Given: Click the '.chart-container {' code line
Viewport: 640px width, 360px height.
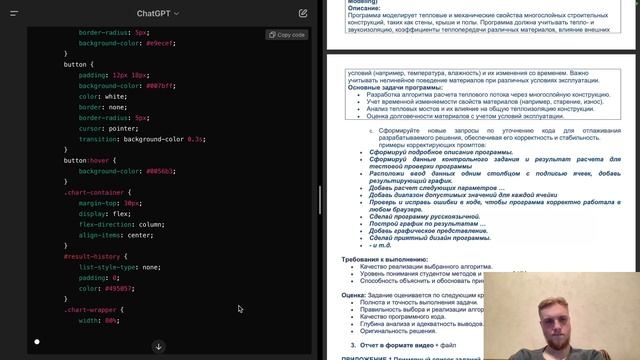Looking at the screenshot, I should (97, 192).
